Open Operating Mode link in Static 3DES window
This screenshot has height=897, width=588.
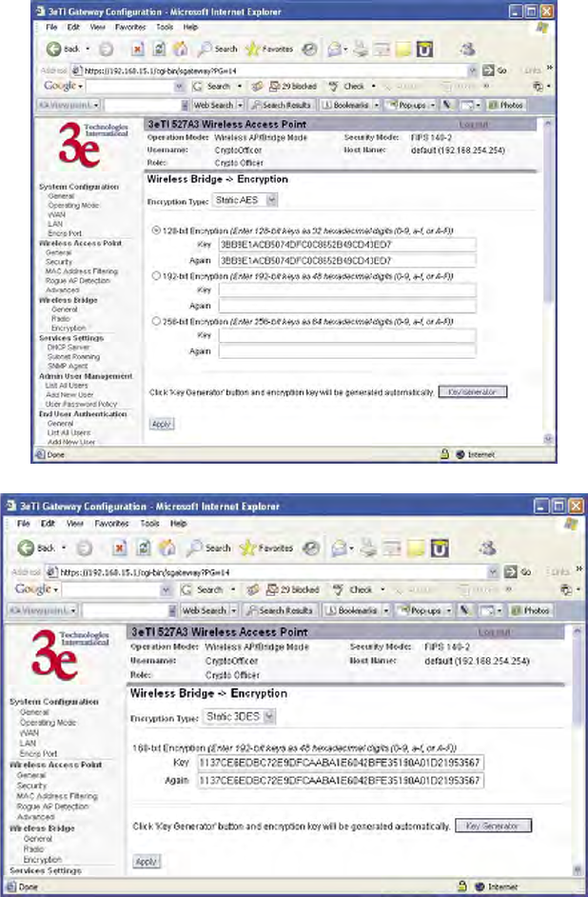click(x=48, y=723)
